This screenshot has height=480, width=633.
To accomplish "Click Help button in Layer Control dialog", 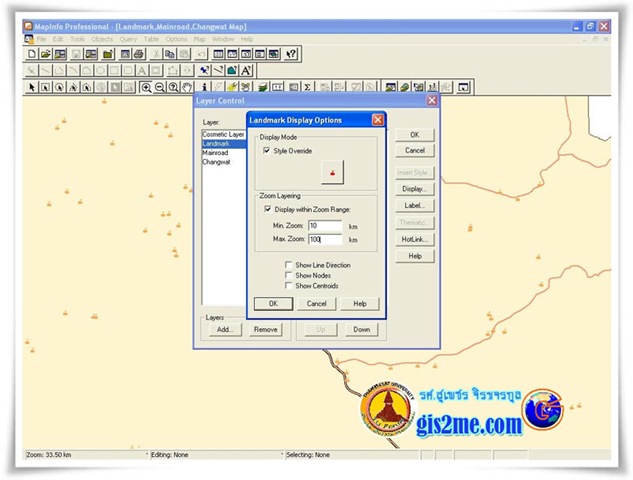I will click(415, 256).
